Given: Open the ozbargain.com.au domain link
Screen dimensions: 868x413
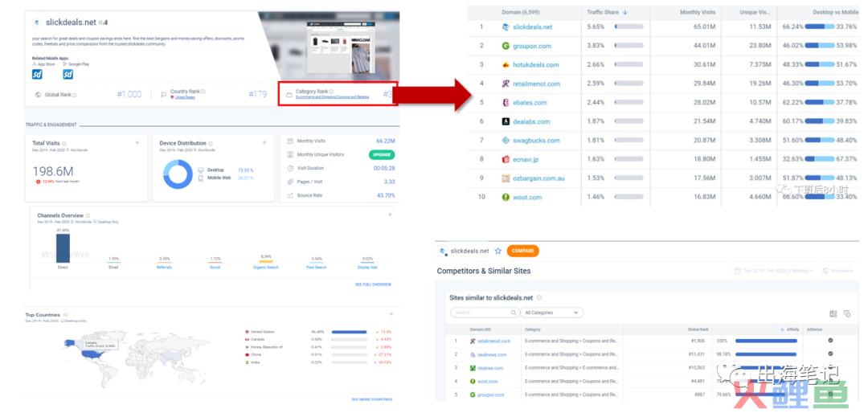Looking at the screenshot, I should coord(538,178).
